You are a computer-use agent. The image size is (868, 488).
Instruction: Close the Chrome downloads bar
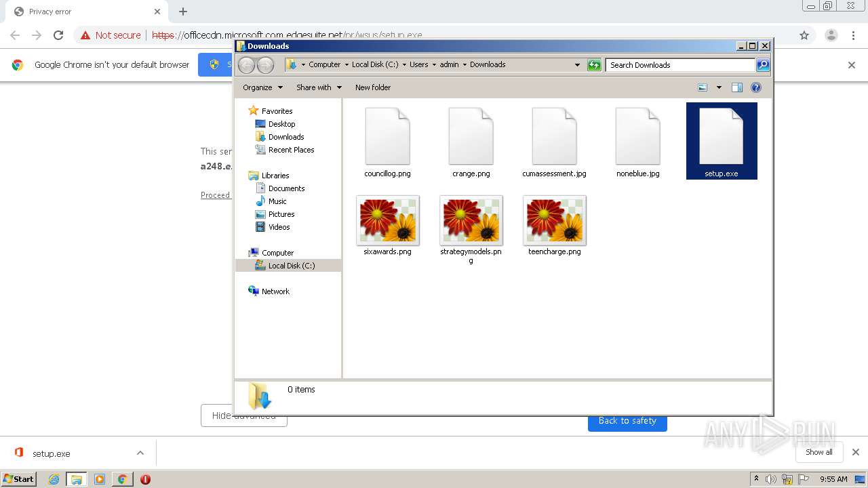pos(856,452)
